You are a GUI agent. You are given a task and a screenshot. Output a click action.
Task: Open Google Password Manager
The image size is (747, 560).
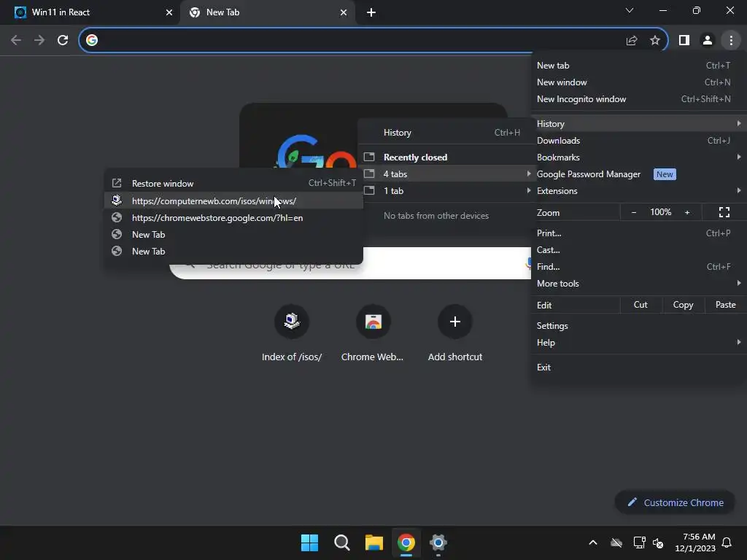[x=638, y=174]
